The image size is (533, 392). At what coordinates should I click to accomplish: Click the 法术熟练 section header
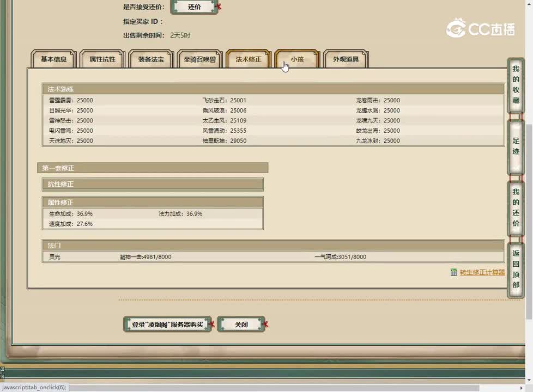click(273, 89)
